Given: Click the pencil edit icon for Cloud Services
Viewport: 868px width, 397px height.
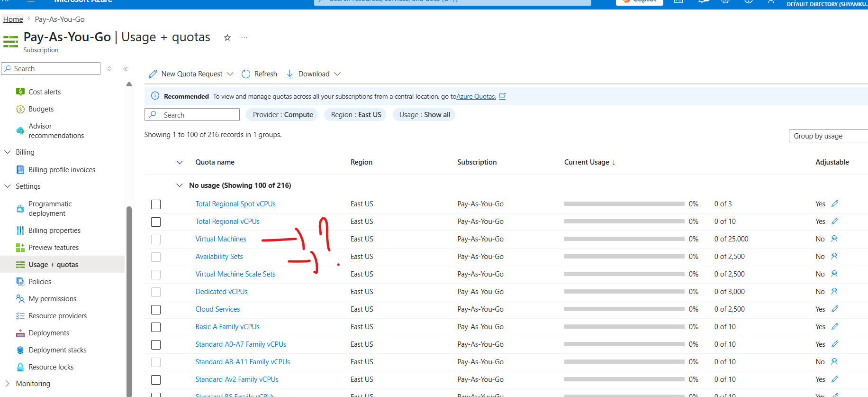Looking at the screenshot, I should (835, 309).
